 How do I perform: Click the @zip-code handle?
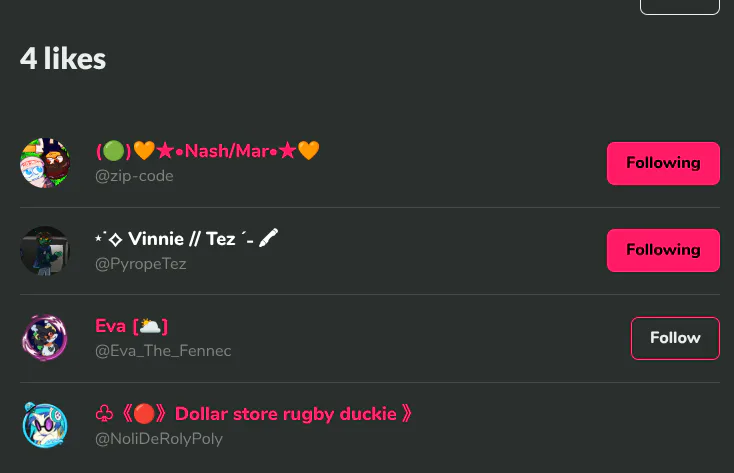(x=134, y=176)
